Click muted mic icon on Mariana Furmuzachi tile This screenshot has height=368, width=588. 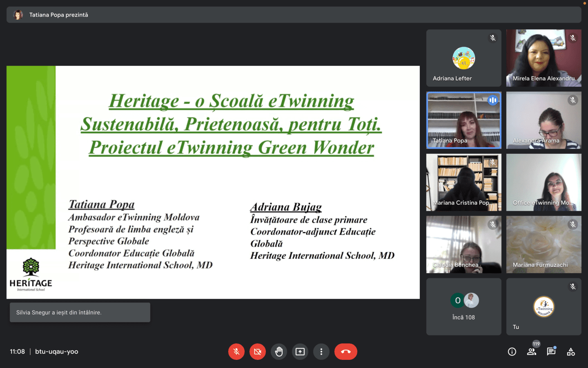click(573, 224)
